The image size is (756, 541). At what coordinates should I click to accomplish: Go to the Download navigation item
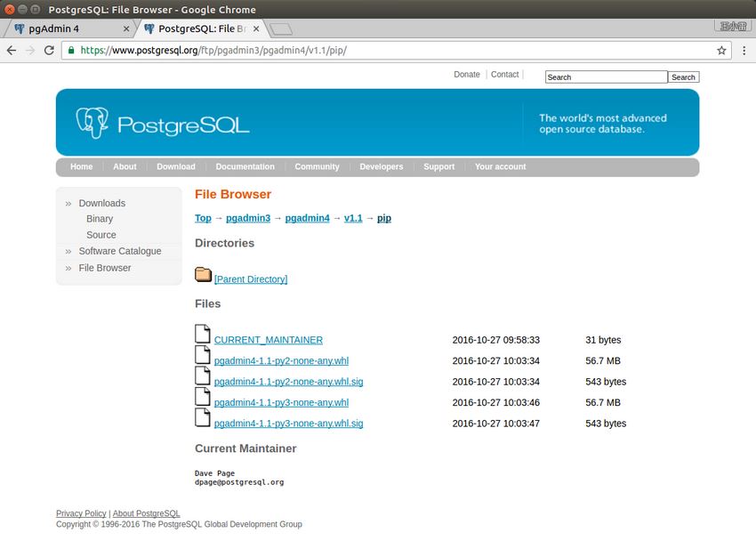[x=176, y=166]
